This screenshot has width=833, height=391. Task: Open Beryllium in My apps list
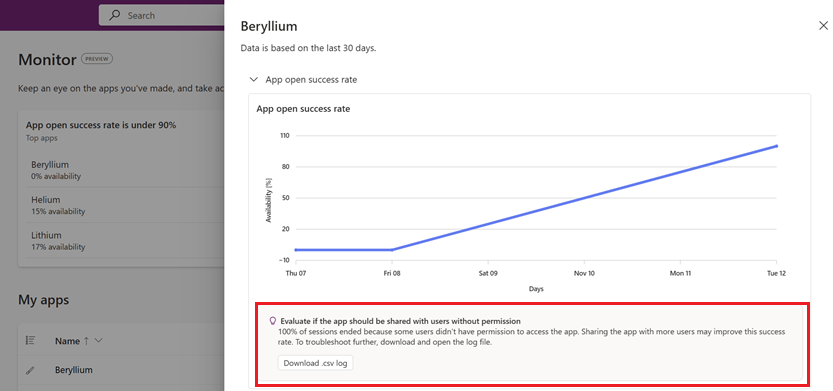73,370
